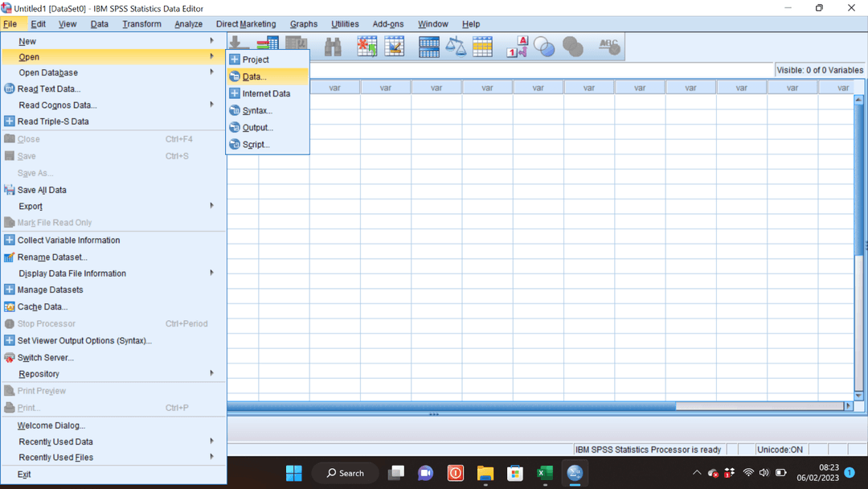
Task: Expand the Open Database submenu
Action: pyautogui.click(x=114, y=72)
